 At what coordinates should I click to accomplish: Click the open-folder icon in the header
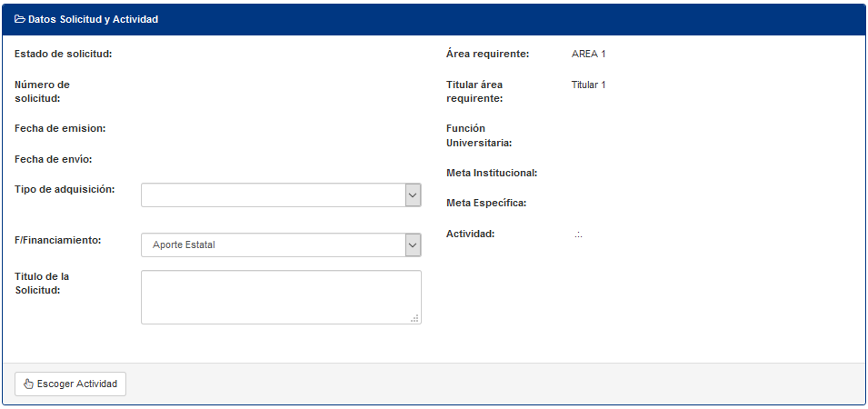coord(20,19)
